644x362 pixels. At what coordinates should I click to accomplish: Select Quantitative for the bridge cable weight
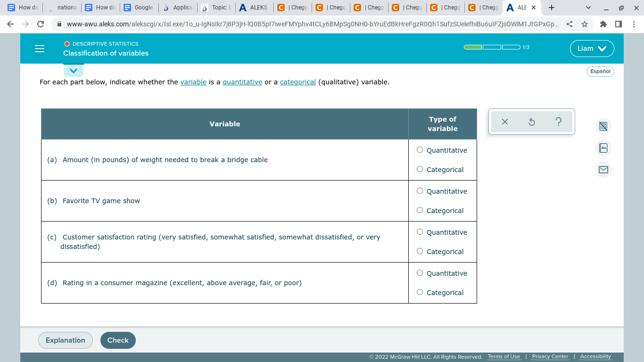tap(420, 149)
